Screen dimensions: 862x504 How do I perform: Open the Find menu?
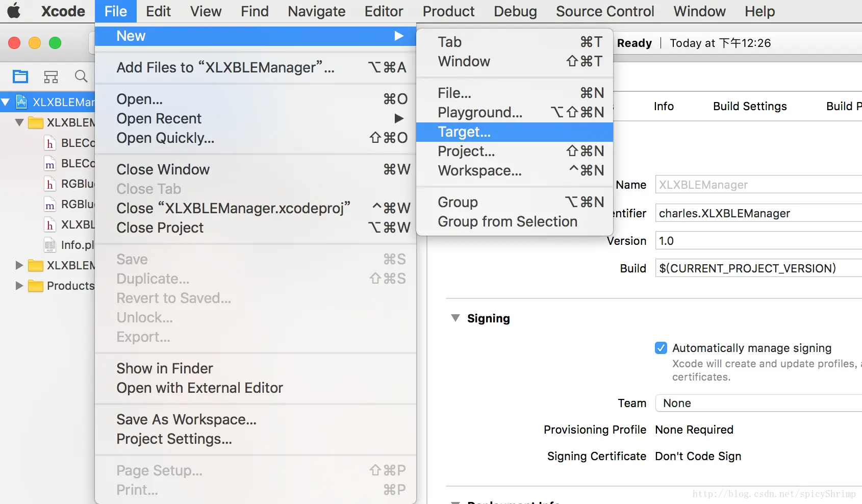(255, 11)
